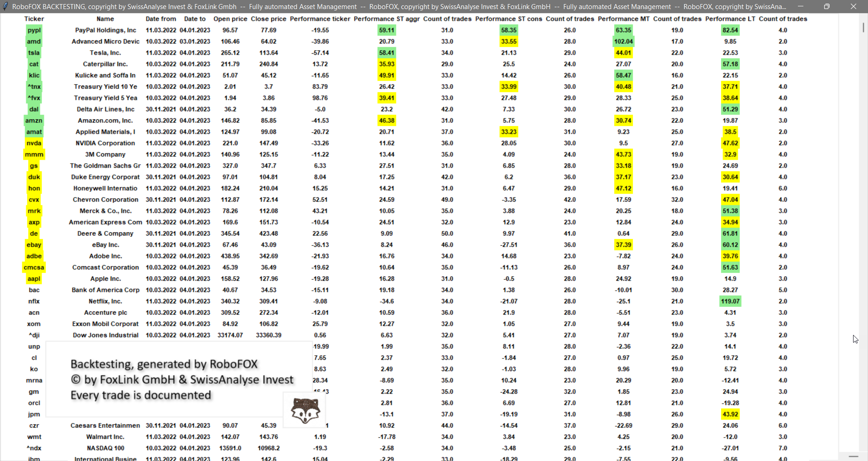Restore down the RoboFOX window
This screenshot has height=461, width=868.
point(826,6)
